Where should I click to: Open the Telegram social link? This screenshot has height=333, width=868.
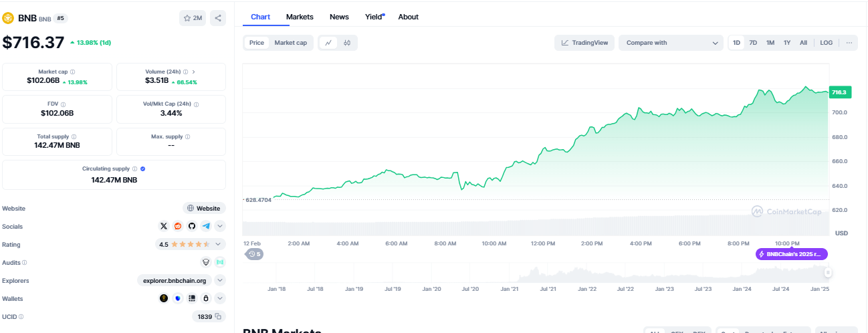pos(206,226)
